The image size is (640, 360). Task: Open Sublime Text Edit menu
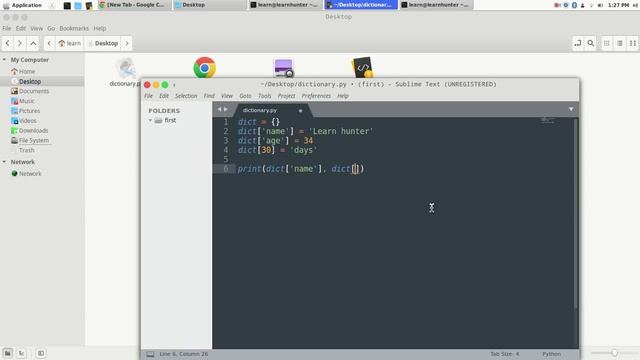click(x=164, y=96)
